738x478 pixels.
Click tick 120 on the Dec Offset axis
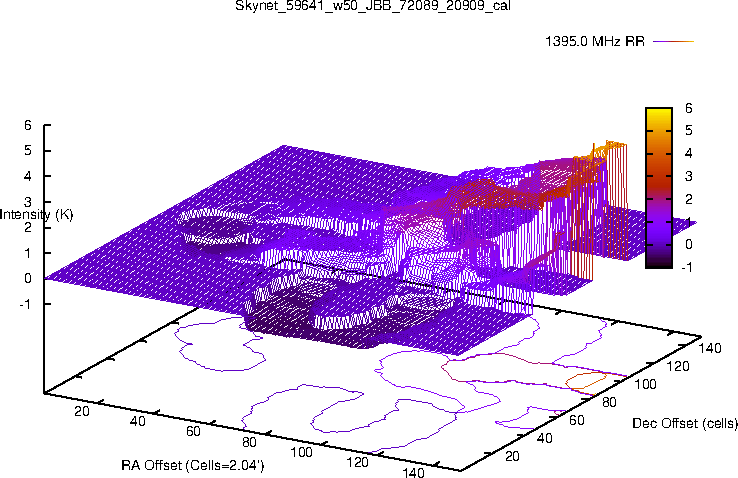click(678, 366)
